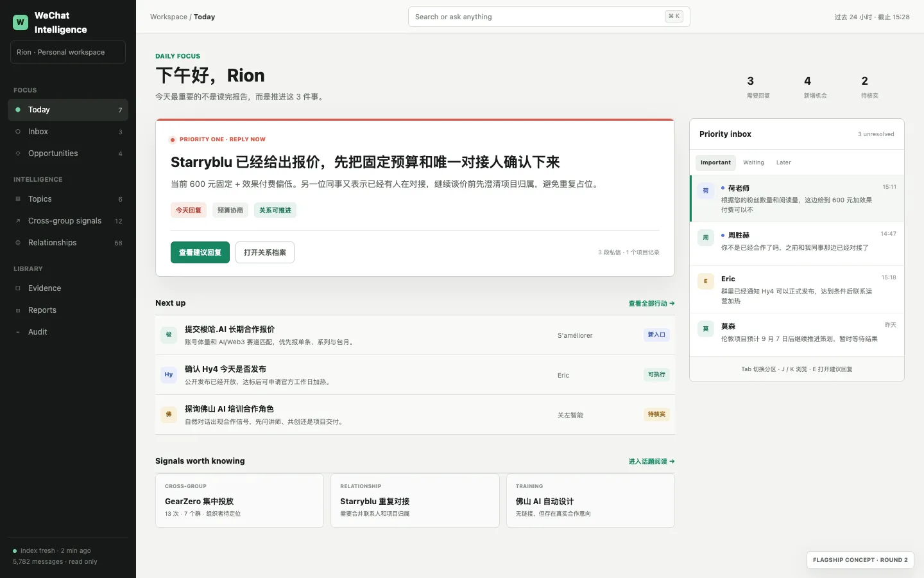Screen dimensions: 924x578
Task: Click the 荷 avatar beside 荷老师's message
Action: coord(706,191)
